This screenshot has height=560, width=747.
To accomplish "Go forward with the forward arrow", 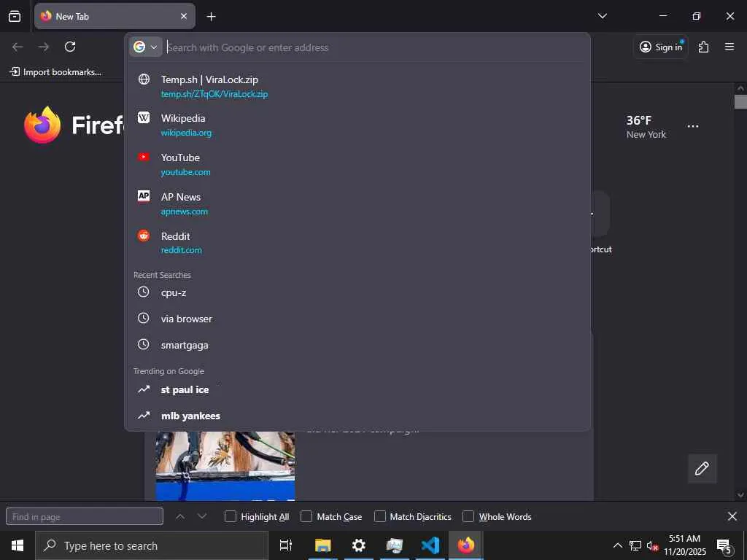I will 43,47.
